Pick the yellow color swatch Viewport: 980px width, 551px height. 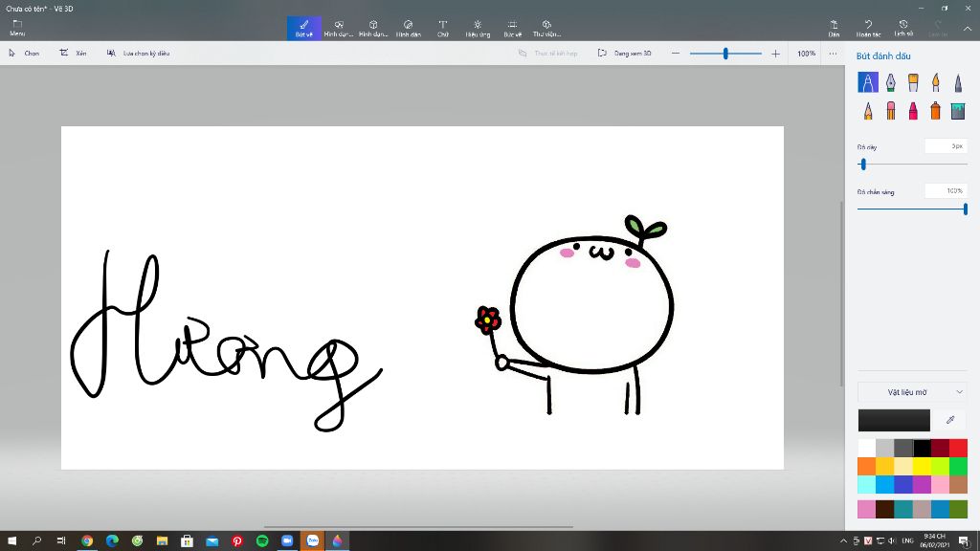(922, 466)
